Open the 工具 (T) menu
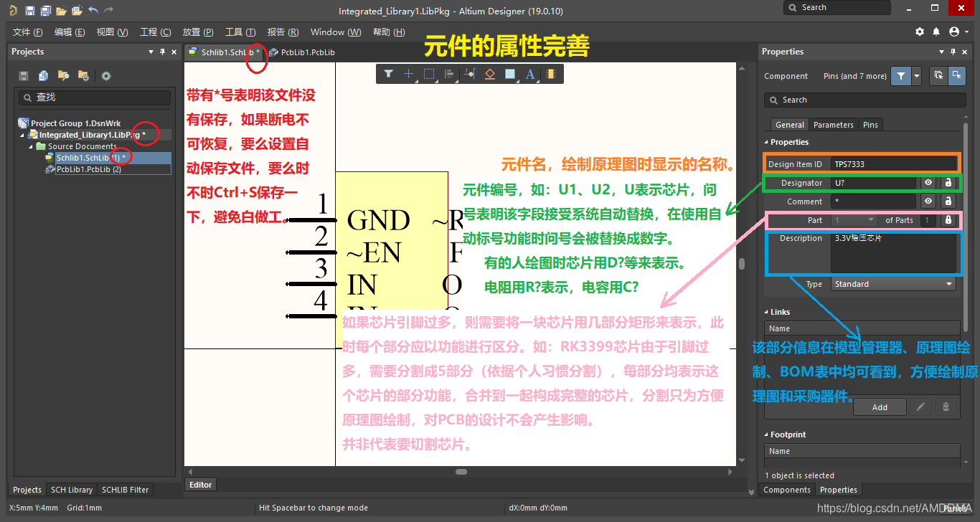980x522 pixels. 240,32
